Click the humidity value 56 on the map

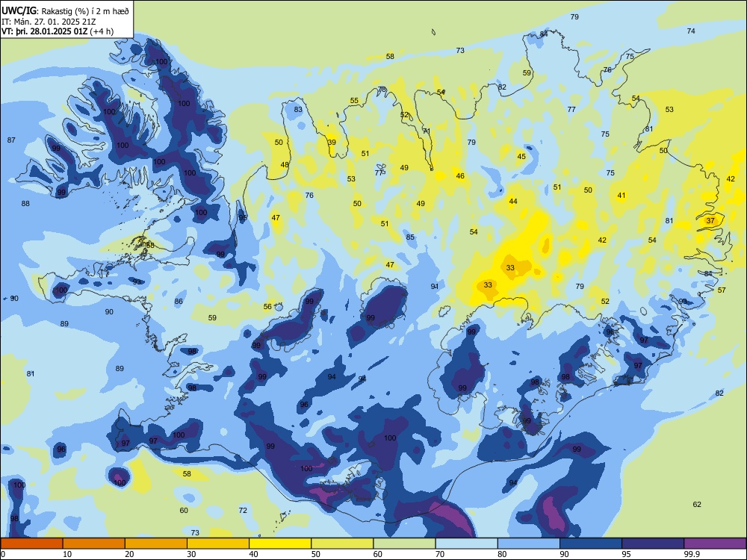pyautogui.click(x=267, y=307)
